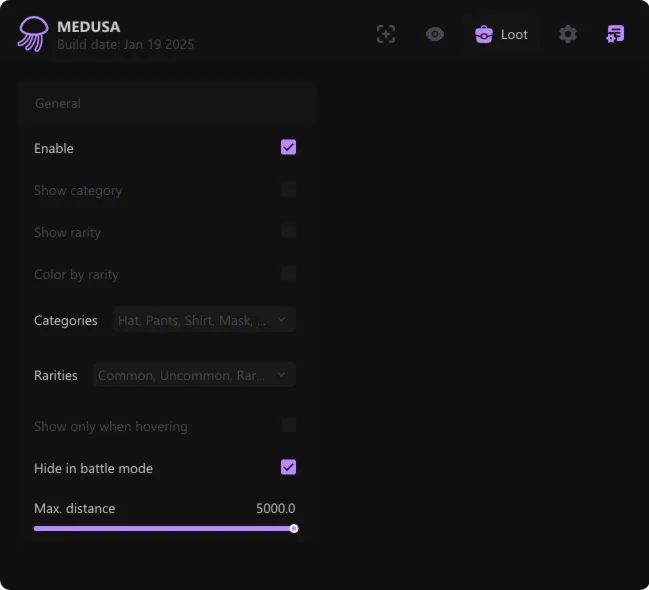Image resolution: width=649 pixels, height=590 pixels.
Task: Open the purple config list icon
Action: pyautogui.click(x=615, y=34)
